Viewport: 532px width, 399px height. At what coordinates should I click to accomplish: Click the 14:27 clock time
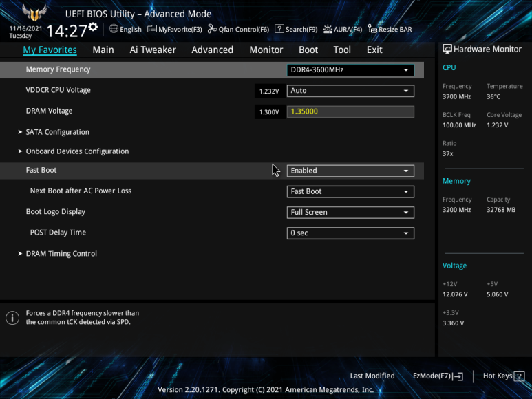coord(67,31)
